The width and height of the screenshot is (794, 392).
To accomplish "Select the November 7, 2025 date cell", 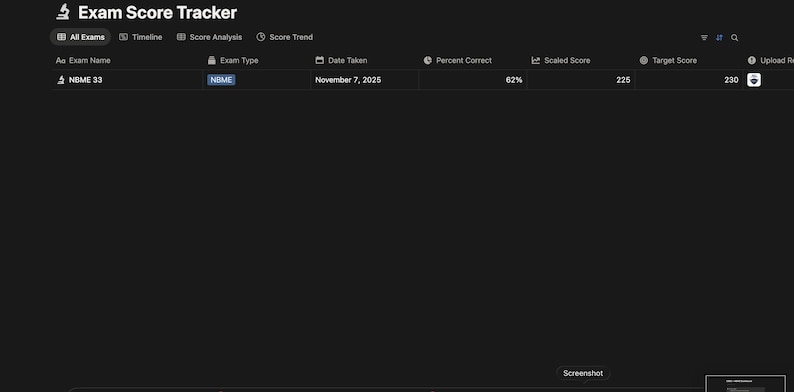I will [x=365, y=80].
